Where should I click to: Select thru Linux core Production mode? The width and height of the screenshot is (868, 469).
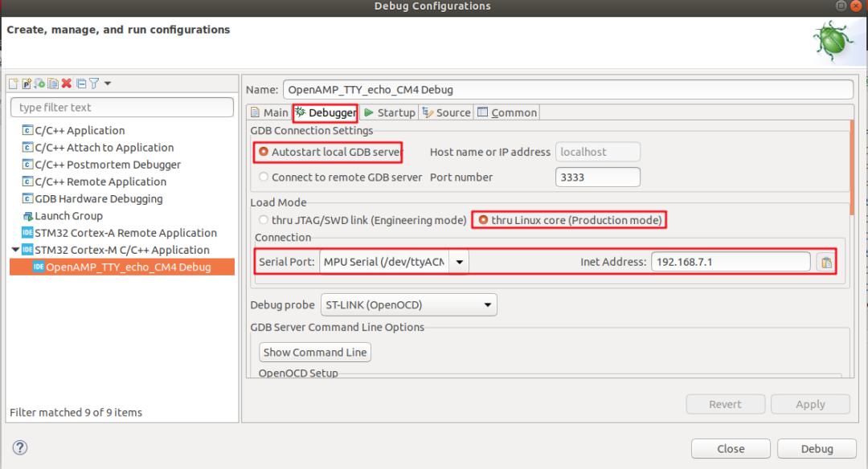pos(570,220)
